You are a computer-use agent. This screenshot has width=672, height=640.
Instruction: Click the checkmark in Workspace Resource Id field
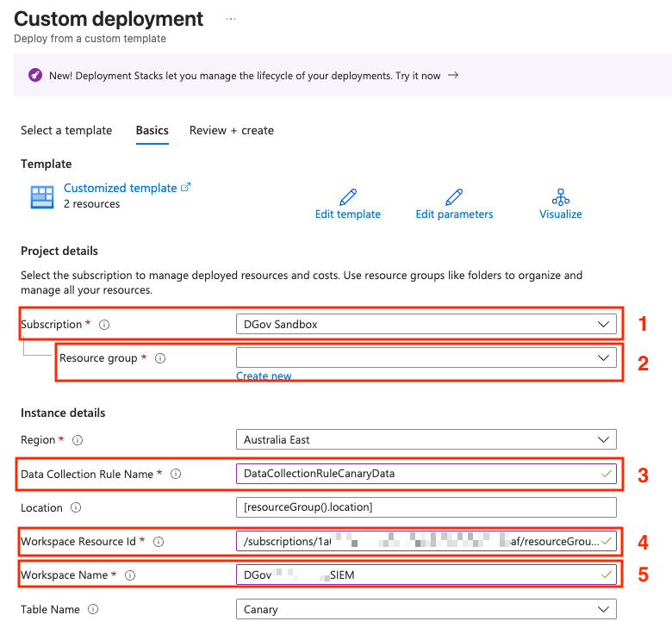pos(606,541)
